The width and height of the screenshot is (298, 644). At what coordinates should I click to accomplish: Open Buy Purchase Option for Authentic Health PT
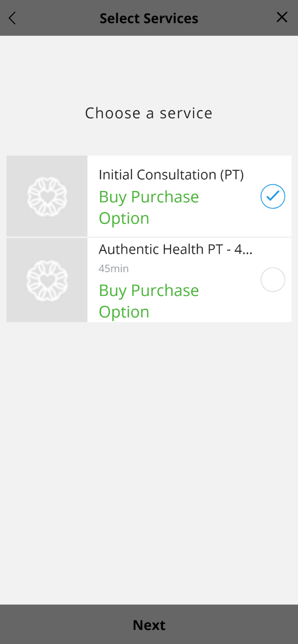(x=149, y=301)
